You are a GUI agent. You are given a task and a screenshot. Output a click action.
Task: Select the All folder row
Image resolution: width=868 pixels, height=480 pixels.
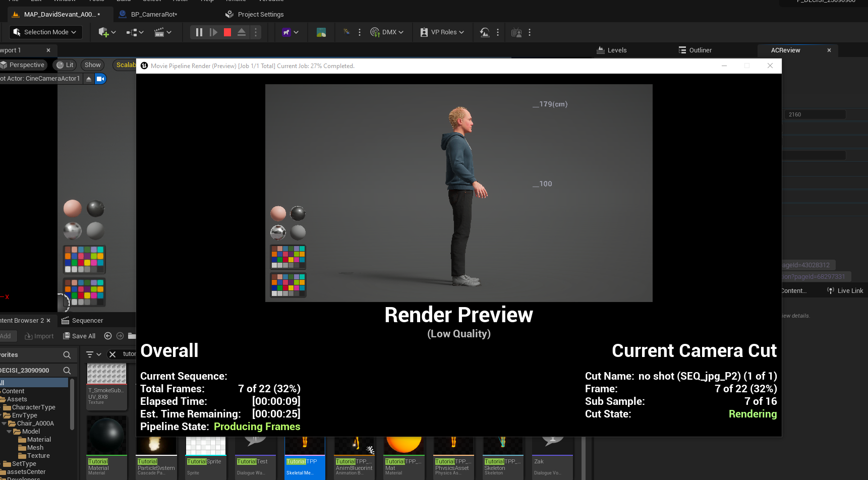[x=34, y=383]
